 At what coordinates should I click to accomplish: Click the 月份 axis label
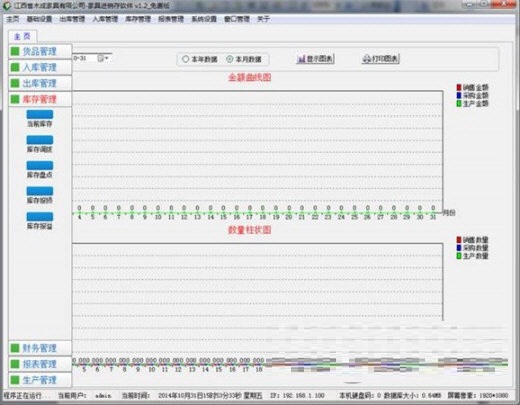(x=449, y=213)
